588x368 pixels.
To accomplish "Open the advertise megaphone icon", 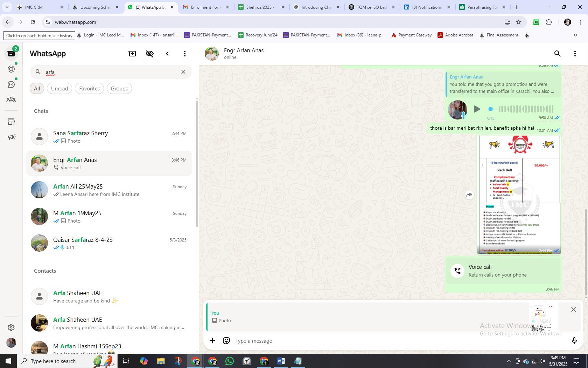I will pos(11,137).
